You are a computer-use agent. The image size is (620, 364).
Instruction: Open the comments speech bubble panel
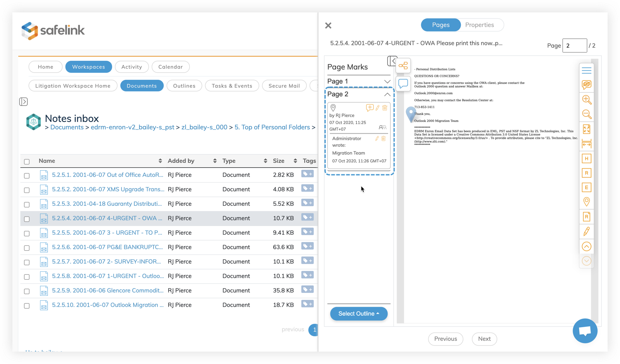pos(403,83)
